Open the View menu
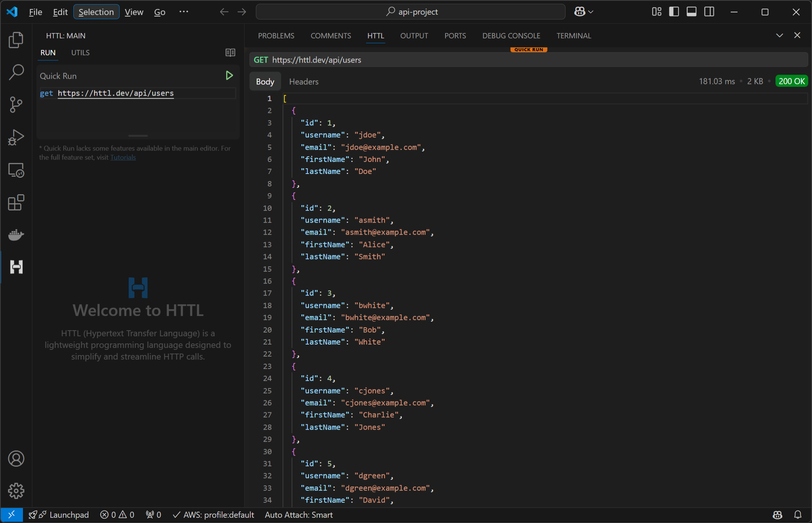This screenshot has width=812, height=523. [134, 12]
